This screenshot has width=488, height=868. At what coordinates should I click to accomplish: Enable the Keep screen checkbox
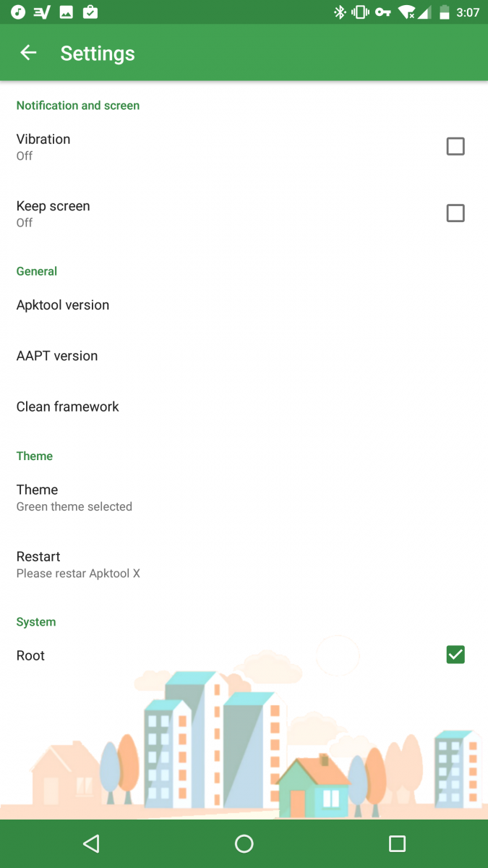(x=455, y=213)
